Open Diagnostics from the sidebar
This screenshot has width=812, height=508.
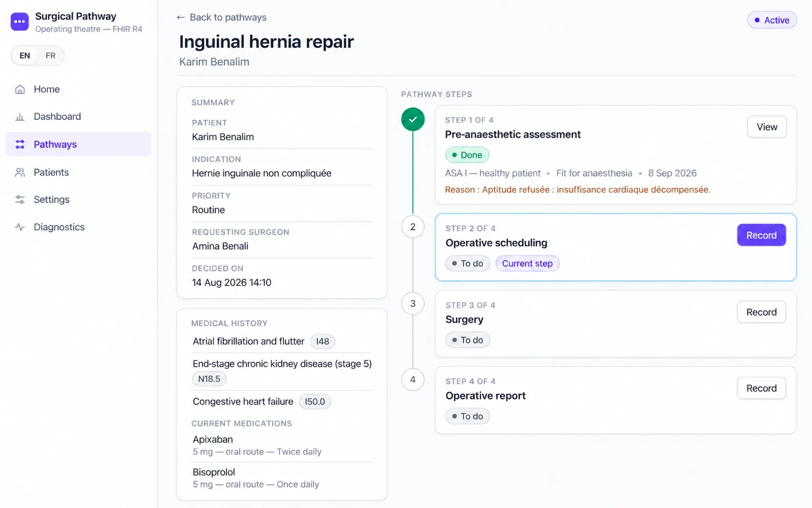[x=78, y=227]
